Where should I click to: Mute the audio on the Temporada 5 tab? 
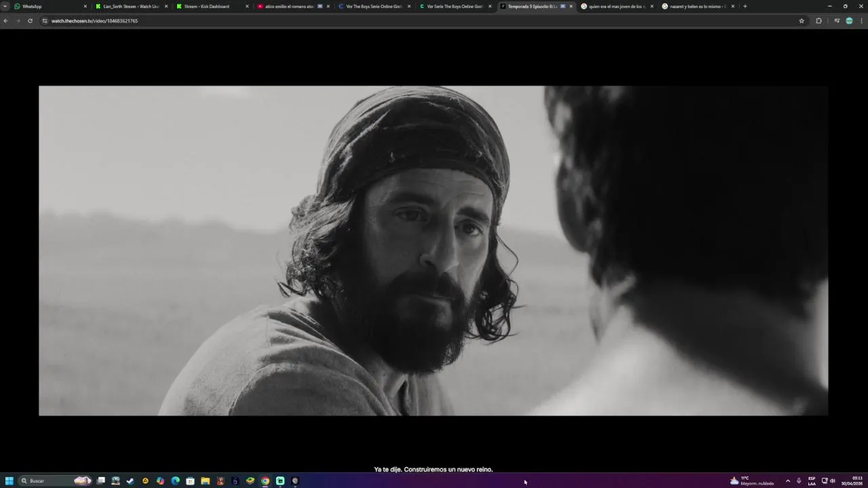(563, 6)
